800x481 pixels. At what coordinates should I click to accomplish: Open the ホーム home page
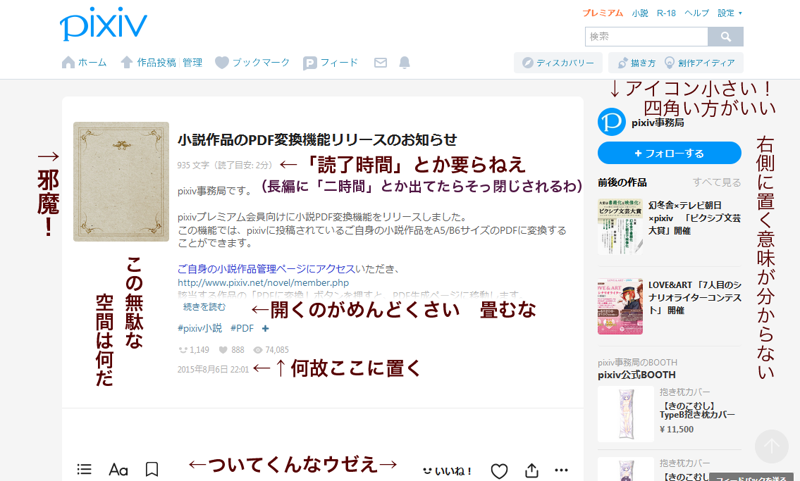pos(84,63)
